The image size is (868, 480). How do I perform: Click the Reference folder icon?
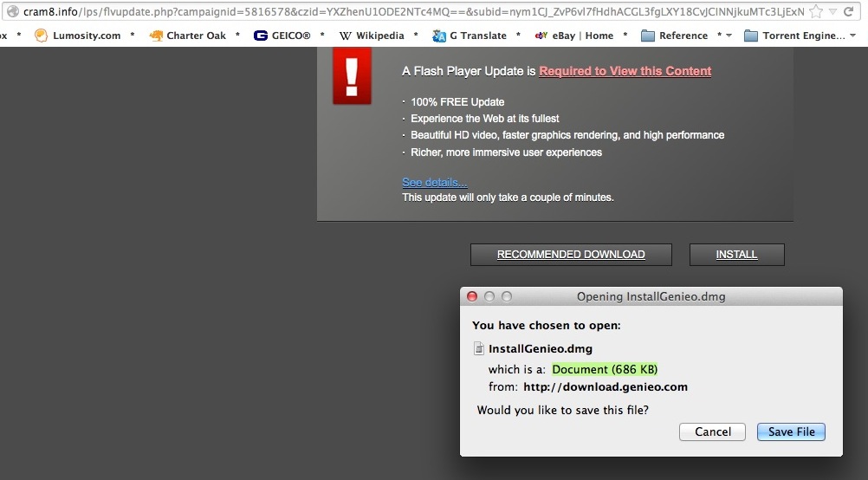[x=648, y=36]
